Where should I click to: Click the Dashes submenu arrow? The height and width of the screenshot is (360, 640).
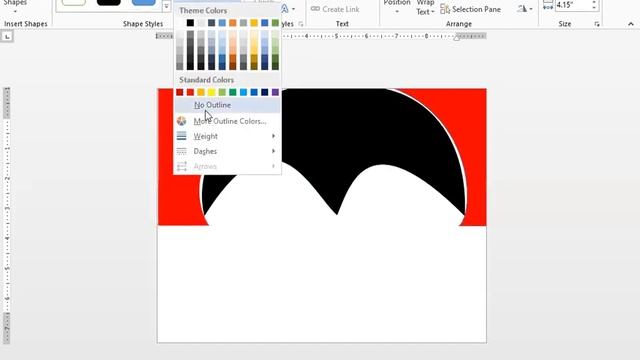[273, 151]
